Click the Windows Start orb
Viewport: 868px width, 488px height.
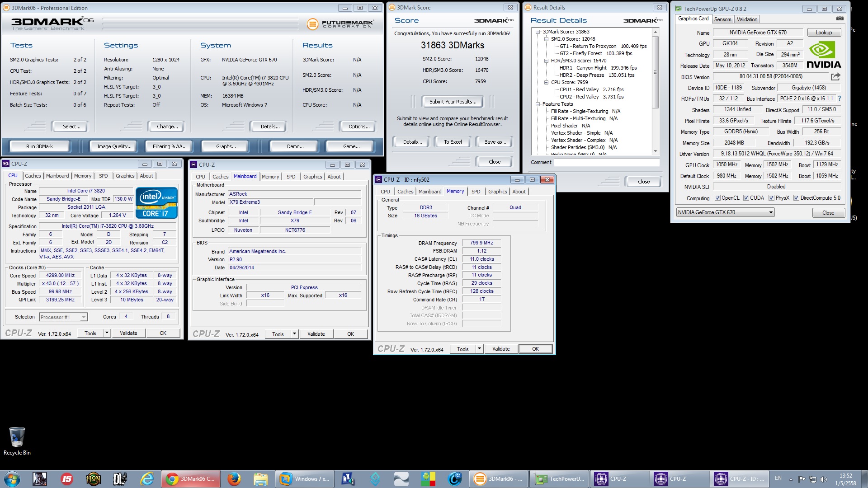pos(12,479)
